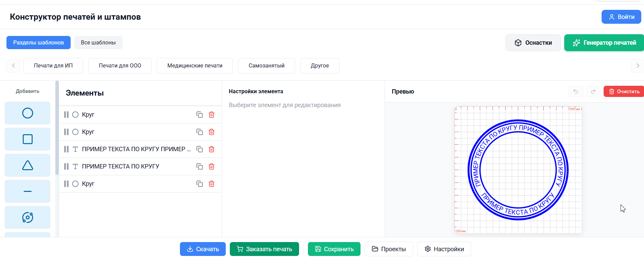Click the drag handle of the bottom Круг row
The width and height of the screenshot is (644, 259).
[x=66, y=184]
